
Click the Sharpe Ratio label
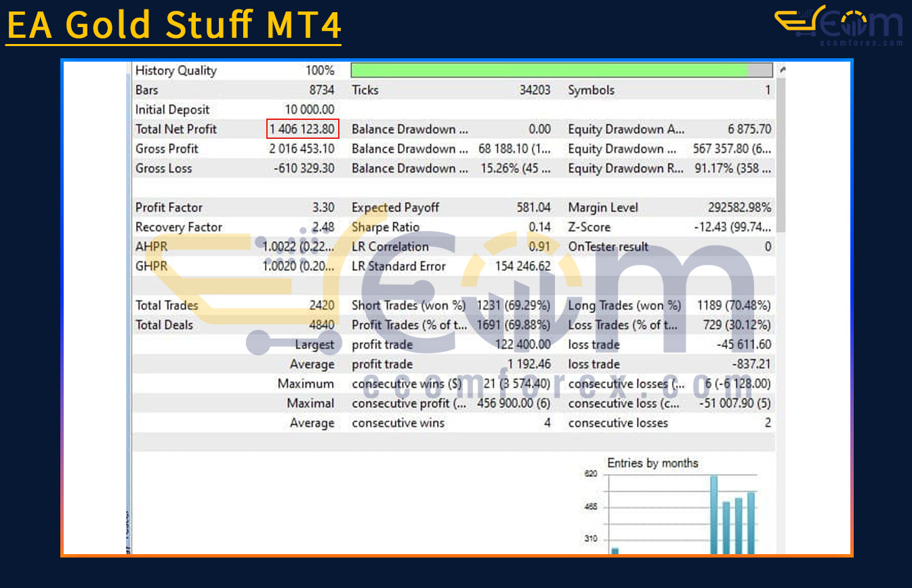click(386, 228)
